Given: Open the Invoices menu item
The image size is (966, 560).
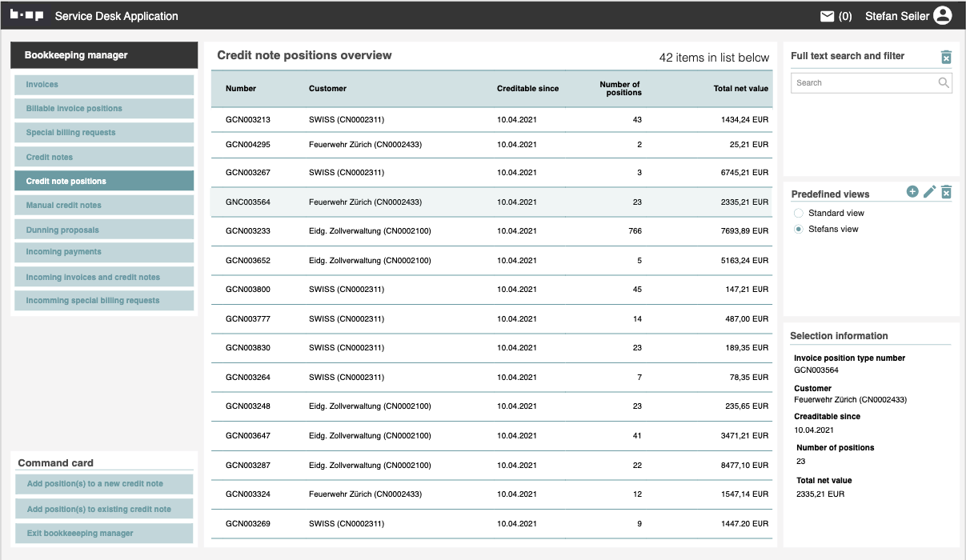Looking at the screenshot, I should tap(104, 85).
